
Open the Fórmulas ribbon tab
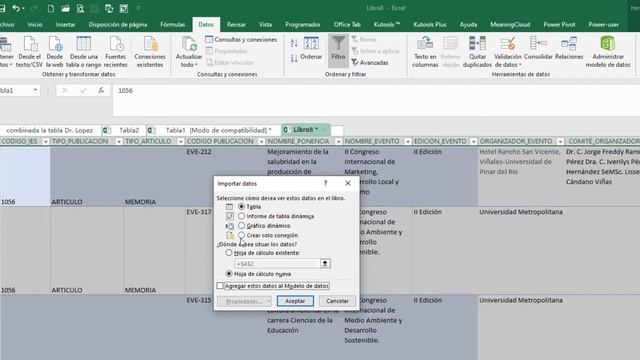pos(173,24)
